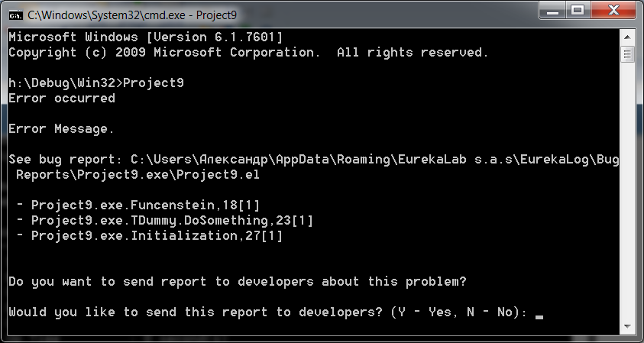
Task: Open the cmd.exe system menu icon
Action: coord(15,15)
